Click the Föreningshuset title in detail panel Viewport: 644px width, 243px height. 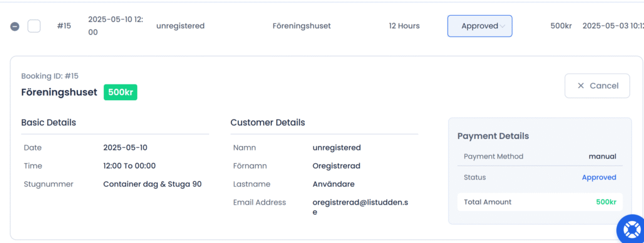click(x=59, y=92)
